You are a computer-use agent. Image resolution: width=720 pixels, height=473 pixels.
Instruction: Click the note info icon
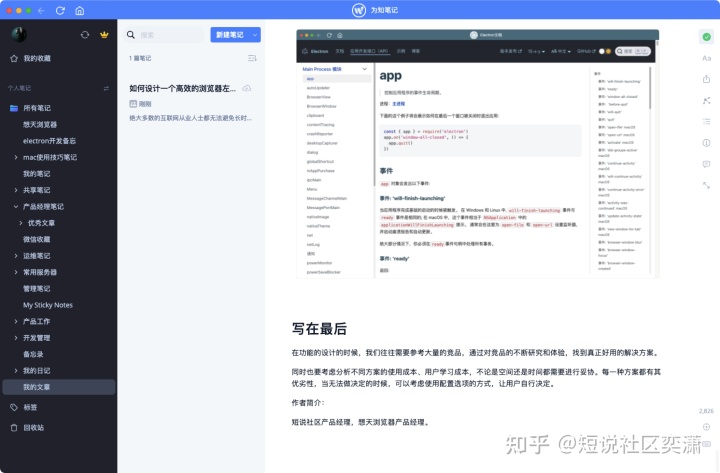[x=706, y=143]
